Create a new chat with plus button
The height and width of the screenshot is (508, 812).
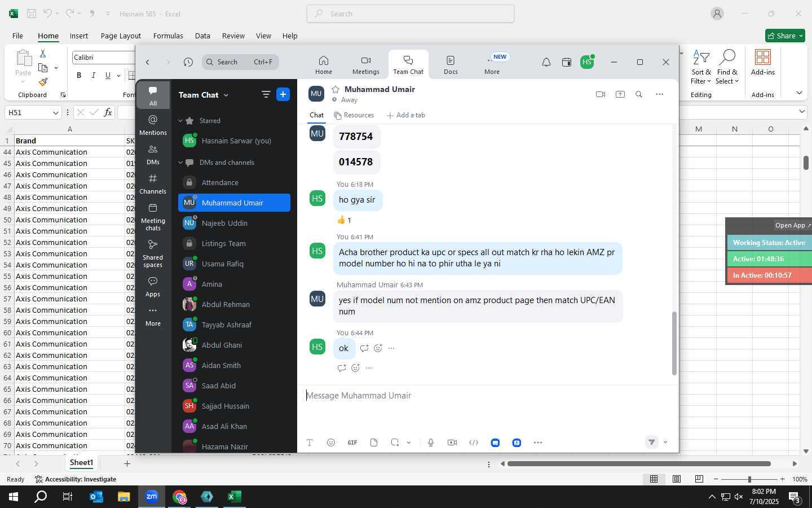point(283,94)
